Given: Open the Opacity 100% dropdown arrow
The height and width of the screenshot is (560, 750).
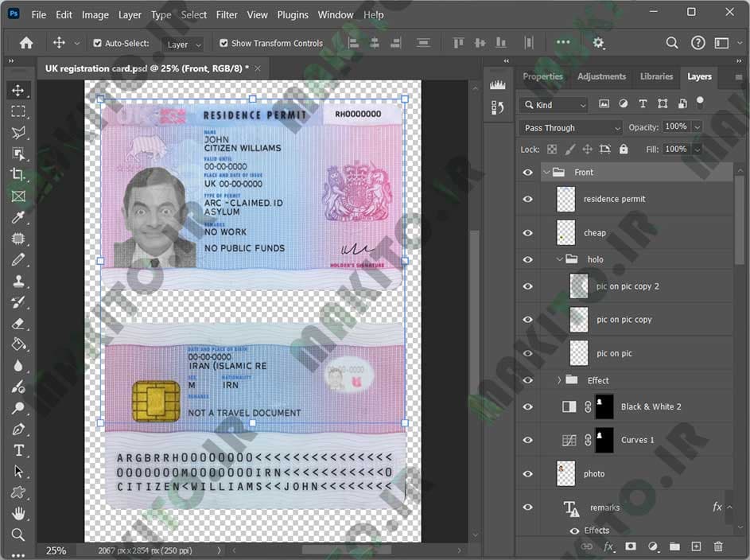Looking at the screenshot, I should tap(698, 127).
